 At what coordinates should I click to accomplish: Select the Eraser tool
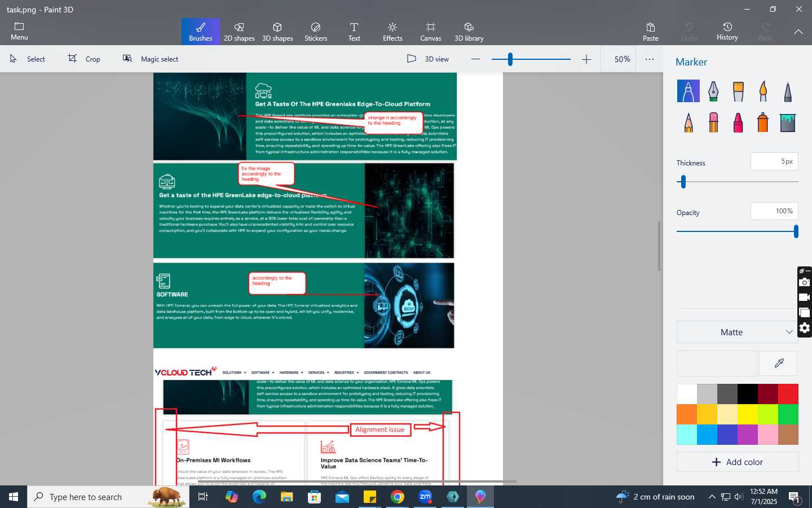(x=713, y=122)
